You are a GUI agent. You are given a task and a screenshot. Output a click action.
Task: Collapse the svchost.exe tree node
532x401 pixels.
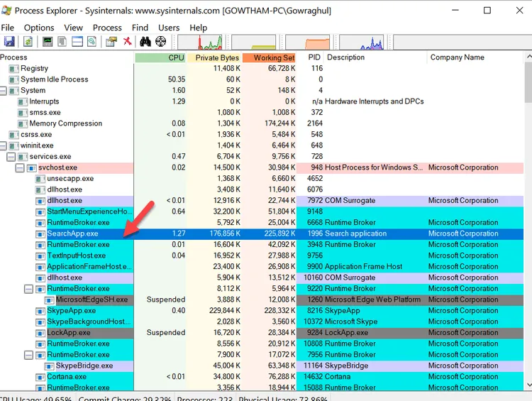pos(20,167)
